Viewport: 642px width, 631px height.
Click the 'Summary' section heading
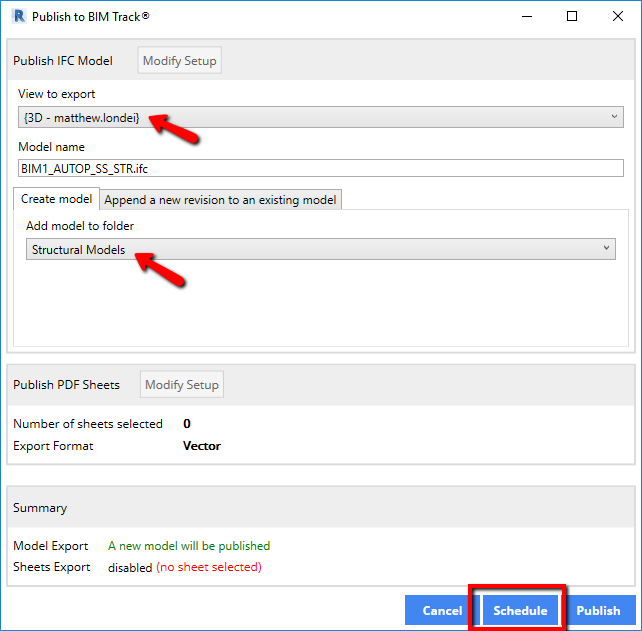click(40, 508)
